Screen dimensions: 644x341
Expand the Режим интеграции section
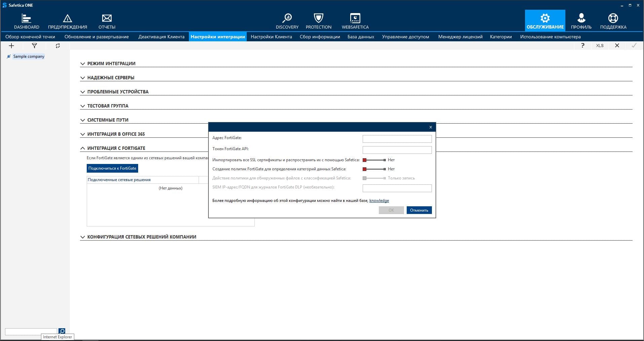pos(111,63)
